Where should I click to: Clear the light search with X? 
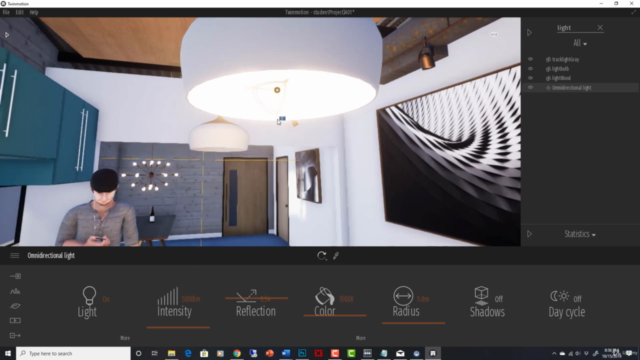click(600, 27)
